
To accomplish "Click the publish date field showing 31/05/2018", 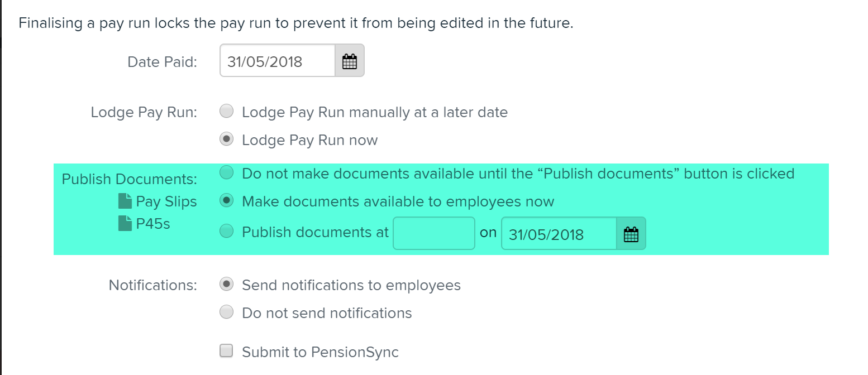I will pos(559,234).
